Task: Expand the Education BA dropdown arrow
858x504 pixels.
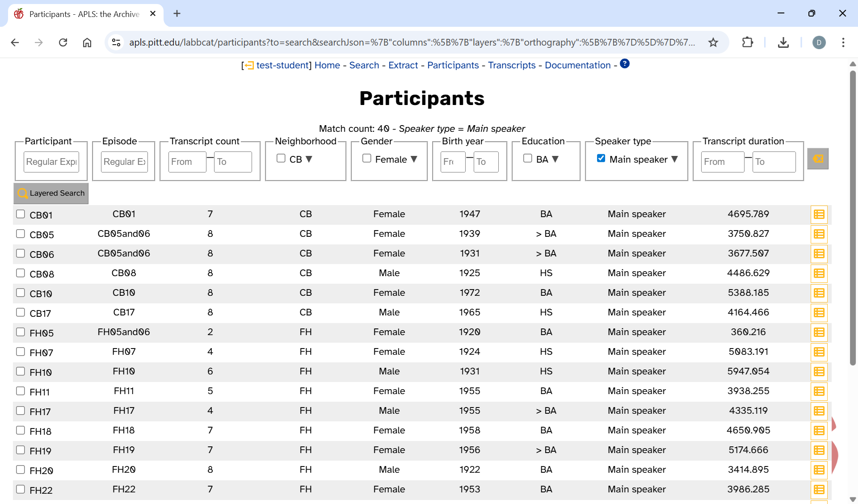Action: point(555,159)
